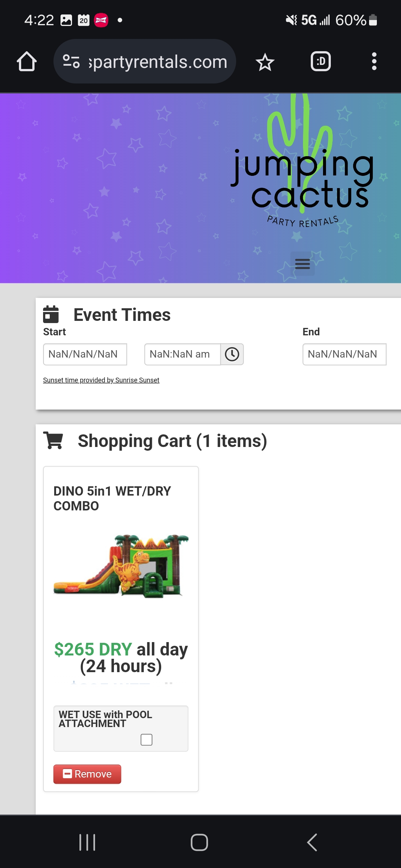Tap the Android recent apps button
Screen dimensions: 401x868
click(88, 842)
